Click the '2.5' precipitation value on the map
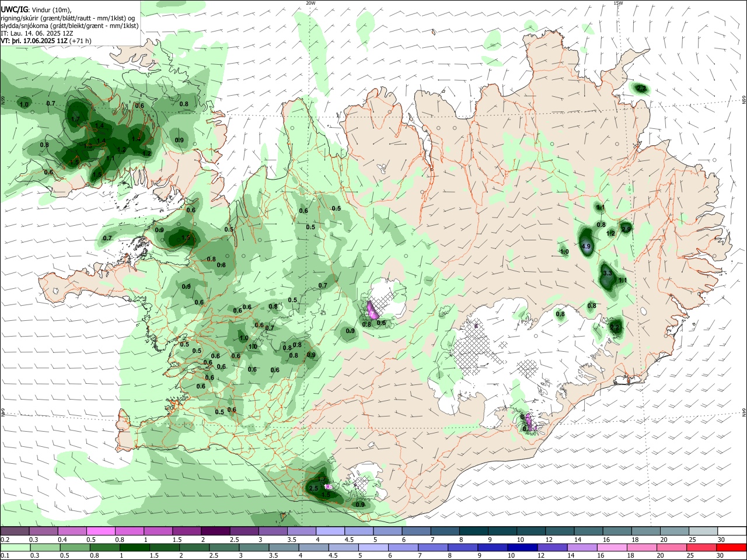Viewport: 747px width, 560px height. point(313,488)
